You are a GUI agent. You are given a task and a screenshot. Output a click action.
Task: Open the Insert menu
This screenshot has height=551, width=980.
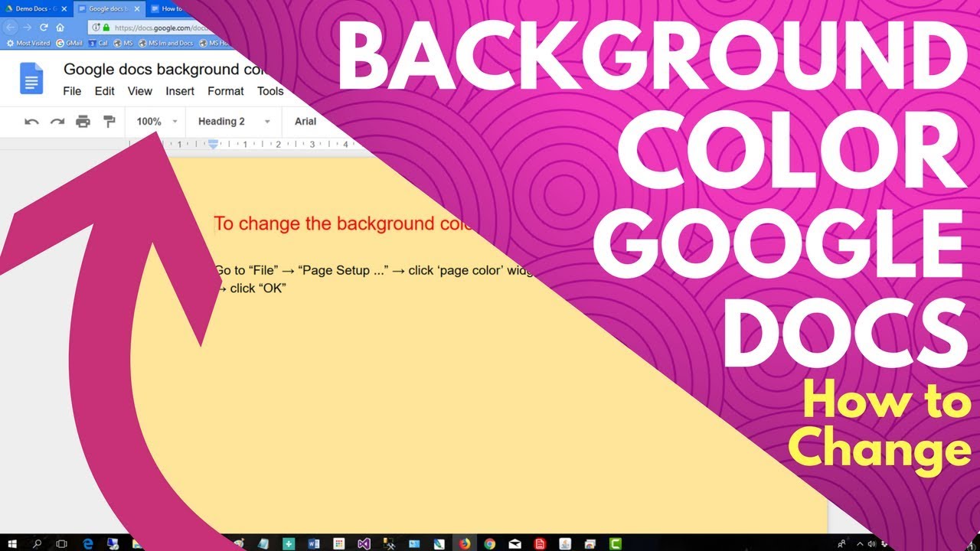pyautogui.click(x=180, y=91)
